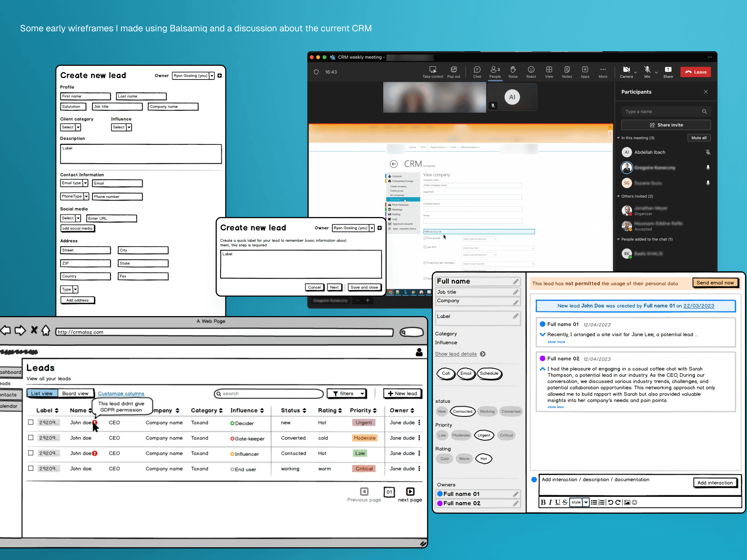Click the Share invite button
This screenshot has width=747, height=560.
pos(666,125)
